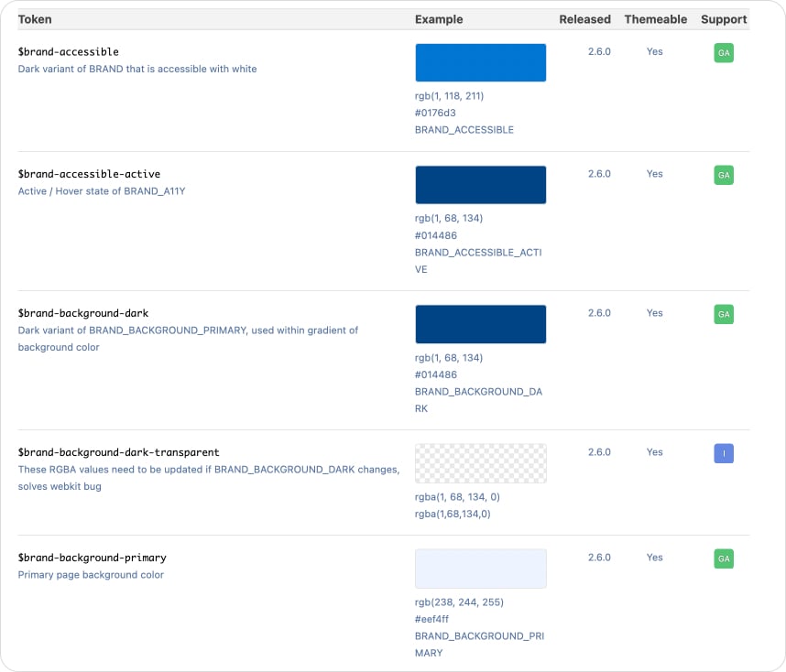This screenshot has width=786, height=672.
Task: Select the pale $brand-background-primary swatch
Action: point(480,569)
